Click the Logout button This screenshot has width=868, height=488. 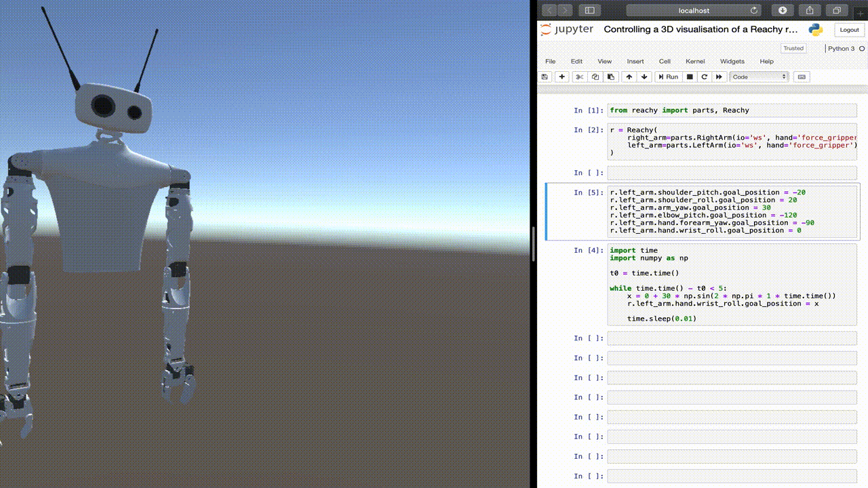849,30
